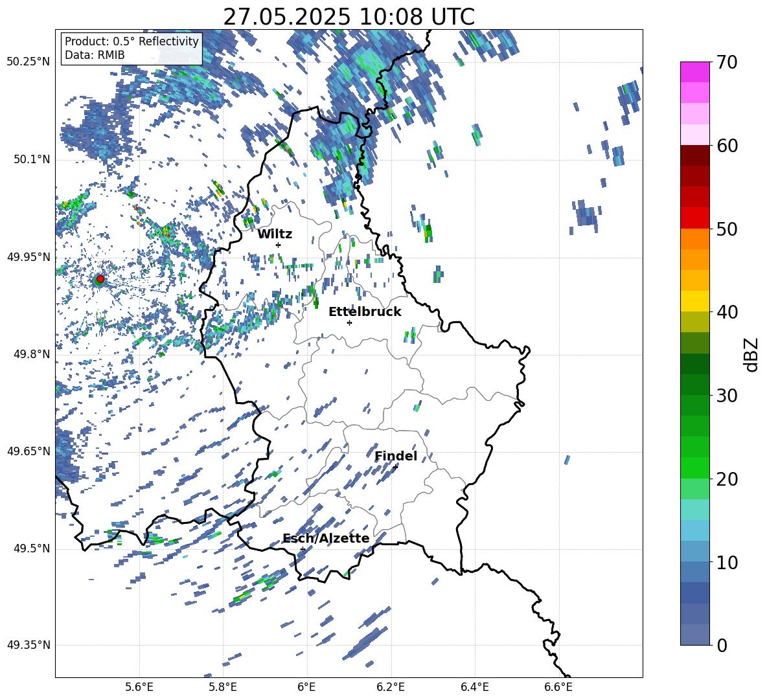Click the 20 tick on the colorbar

click(726, 479)
